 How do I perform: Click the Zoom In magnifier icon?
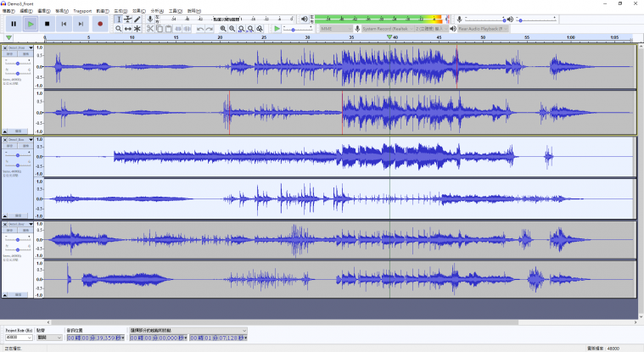pos(222,29)
